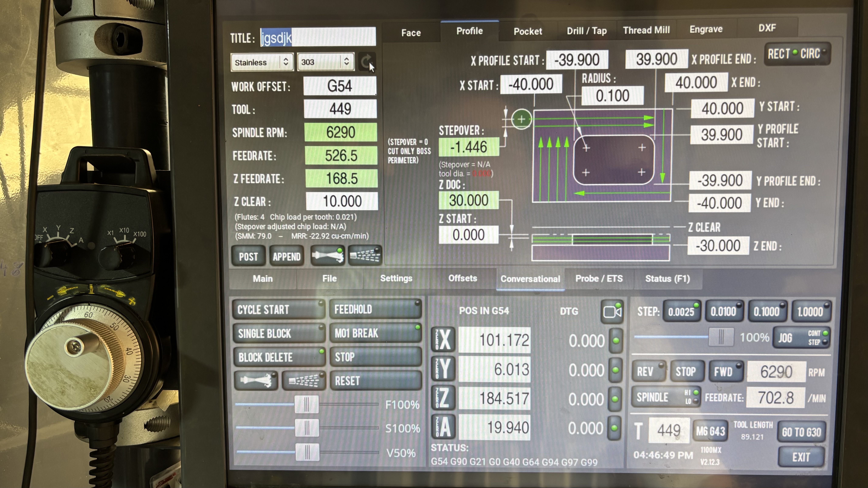Open the Status (F1) tab

[668, 279]
